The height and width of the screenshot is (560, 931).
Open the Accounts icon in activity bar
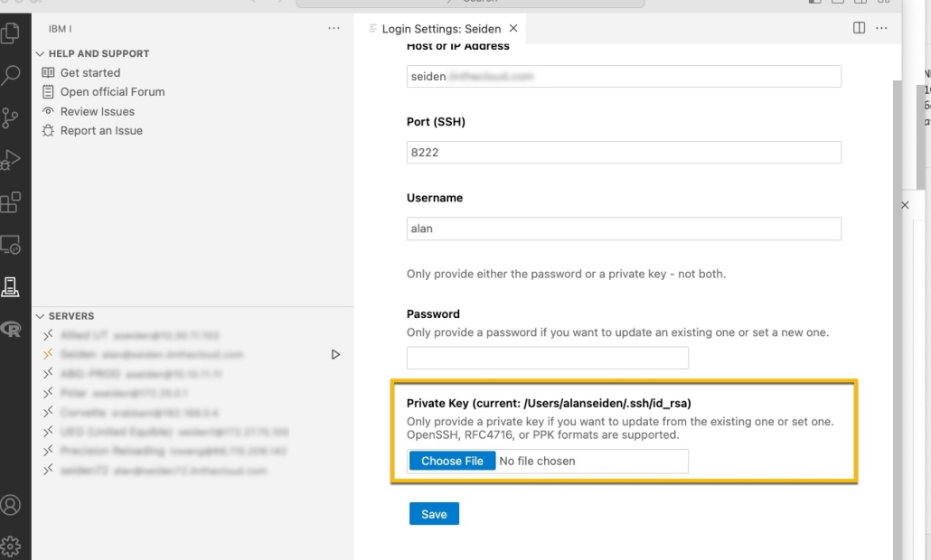(13, 507)
